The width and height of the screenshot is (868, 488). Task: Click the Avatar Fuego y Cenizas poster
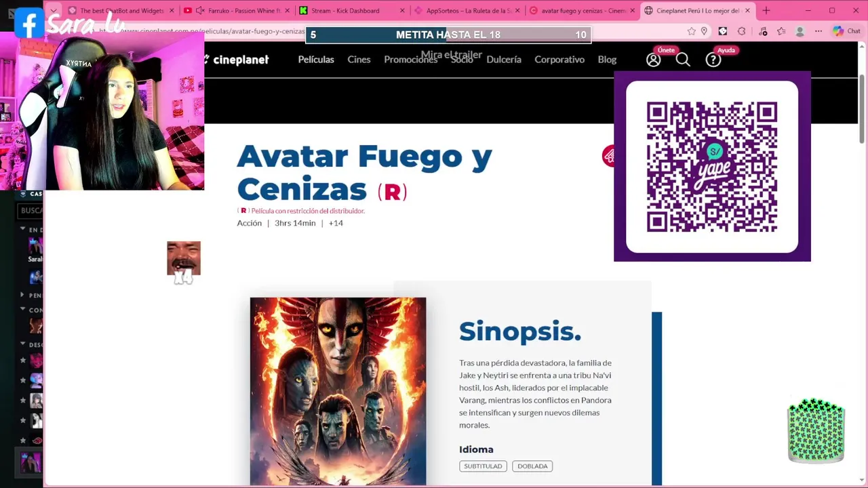338,391
